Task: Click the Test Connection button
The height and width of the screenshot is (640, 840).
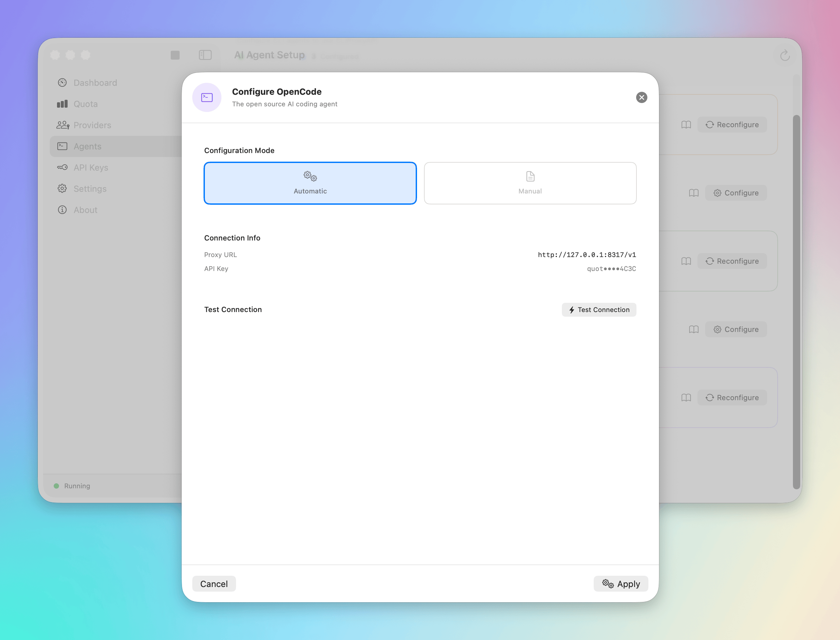Action: (x=599, y=310)
